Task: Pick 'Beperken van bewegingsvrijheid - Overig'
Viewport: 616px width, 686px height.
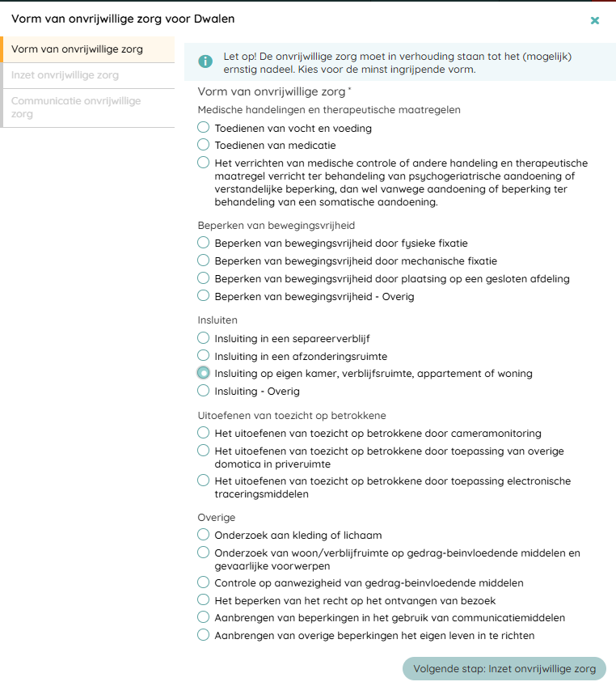Action: 204,296
